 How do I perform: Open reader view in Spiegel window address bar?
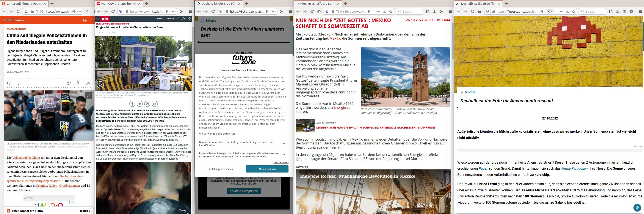[73, 11]
